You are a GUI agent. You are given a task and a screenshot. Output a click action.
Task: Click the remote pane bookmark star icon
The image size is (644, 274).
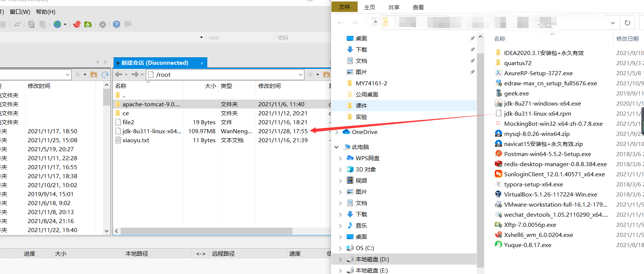point(310,74)
